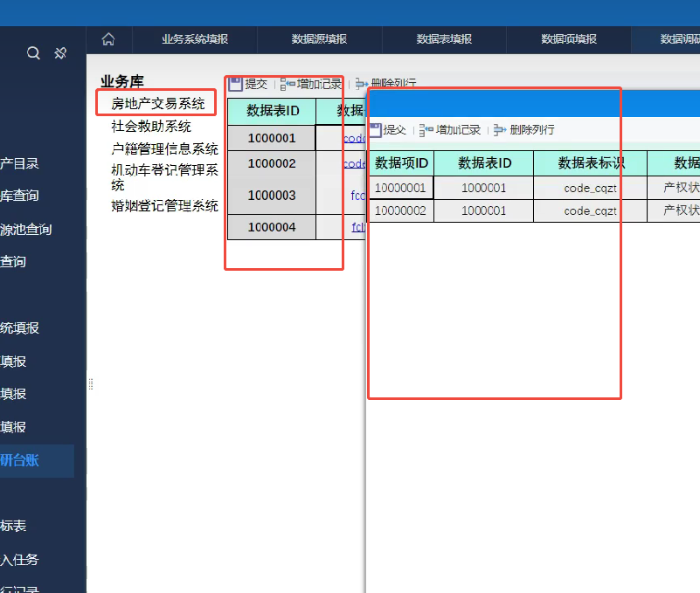
Task: Click the panel splitter handle dots
Action: (91, 384)
